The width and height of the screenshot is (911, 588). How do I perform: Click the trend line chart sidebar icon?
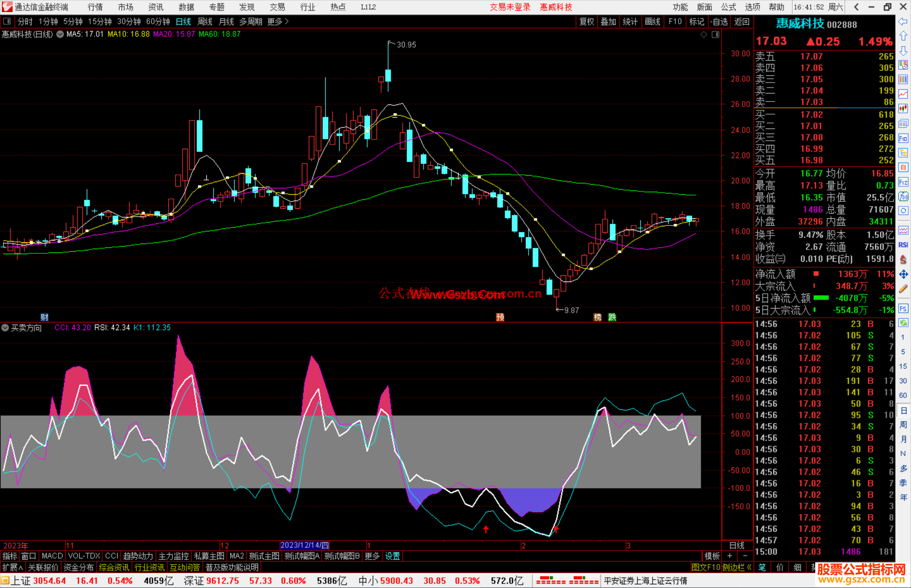903,94
